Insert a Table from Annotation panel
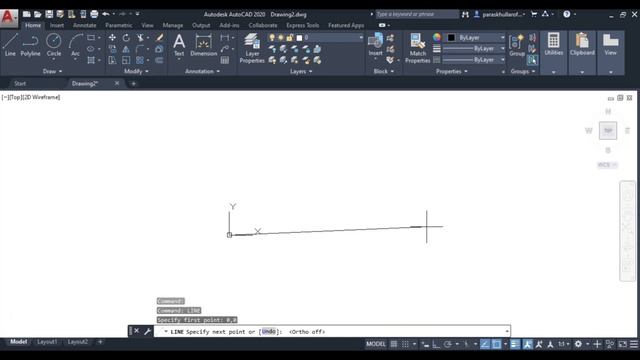This screenshot has height=360, width=640. [224, 60]
